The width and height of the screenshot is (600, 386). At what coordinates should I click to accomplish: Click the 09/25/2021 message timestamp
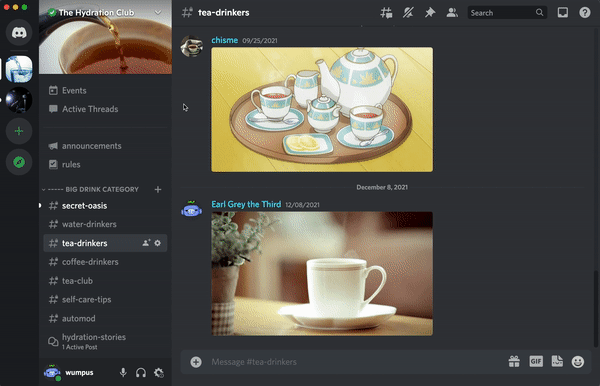260,41
